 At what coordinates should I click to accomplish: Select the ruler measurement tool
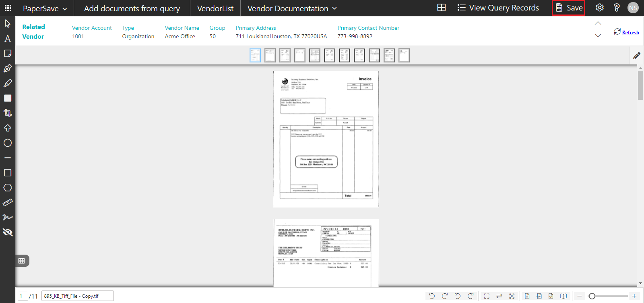click(8, 203)
